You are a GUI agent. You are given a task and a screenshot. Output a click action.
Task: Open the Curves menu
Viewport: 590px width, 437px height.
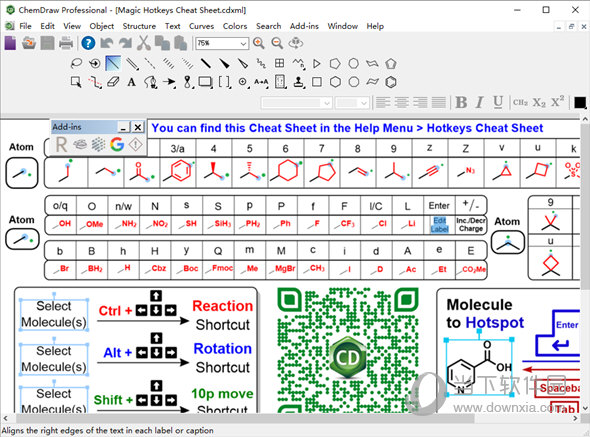coord(201,26)
